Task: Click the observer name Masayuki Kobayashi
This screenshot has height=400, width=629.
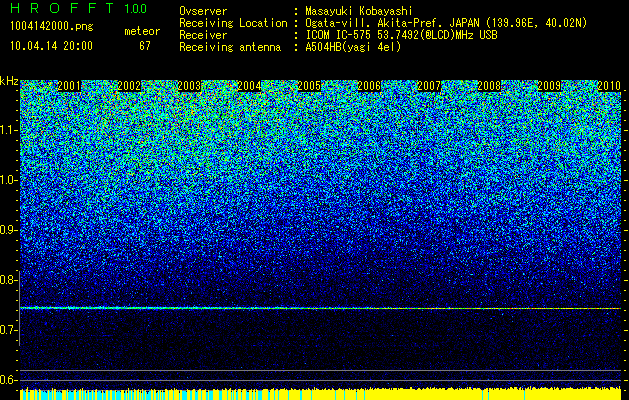Action: tap(358, 11)
